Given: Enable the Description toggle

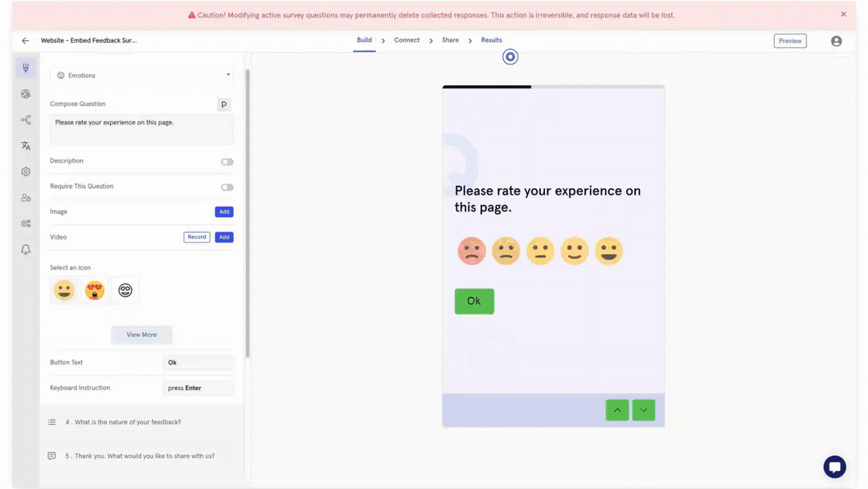Looking at the screenshot, I should tap(227, 162).
